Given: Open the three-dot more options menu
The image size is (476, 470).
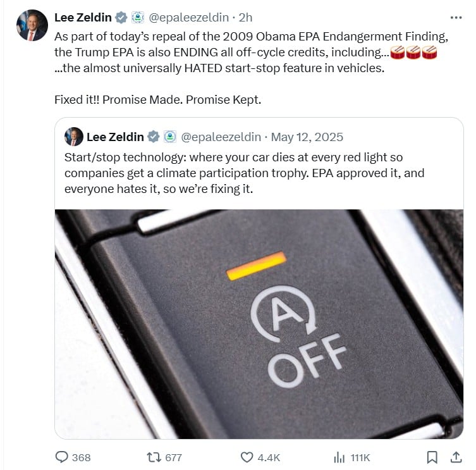Looking at the screenshot, I should click(455, 17).
